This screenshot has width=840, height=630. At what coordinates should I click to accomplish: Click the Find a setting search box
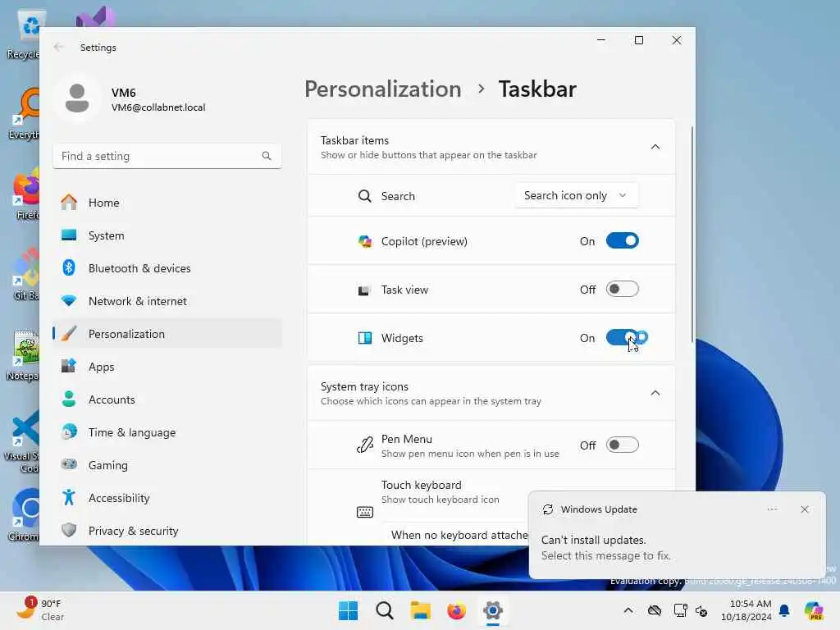coord(167,156)
